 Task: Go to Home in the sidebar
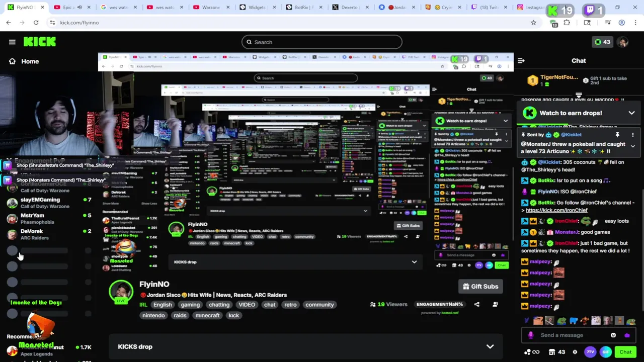(x=24, y=61)
